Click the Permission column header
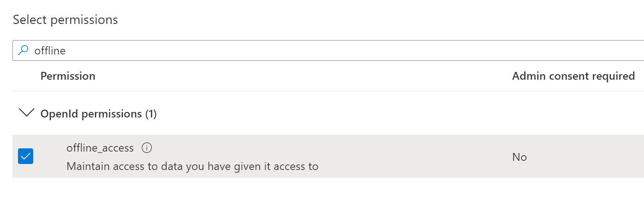Image resolution: width=644 pixels, height=211 pixels. tap(68, 76)
